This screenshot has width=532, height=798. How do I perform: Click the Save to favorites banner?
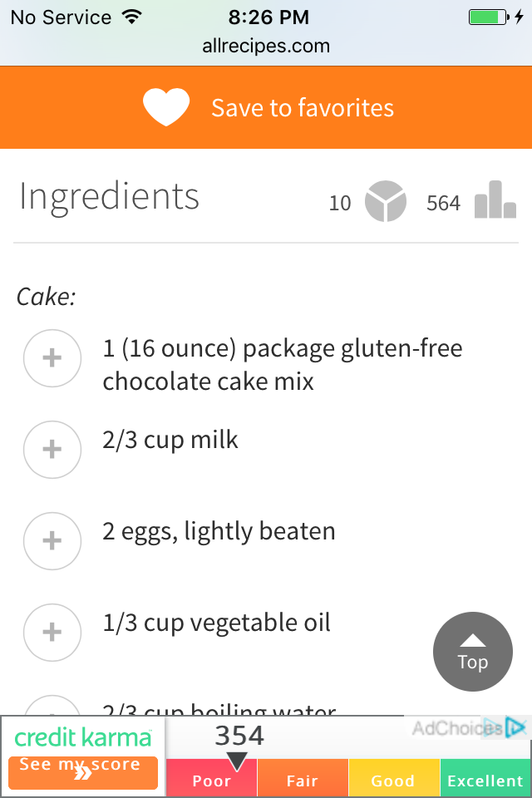(x=303, y=108)
